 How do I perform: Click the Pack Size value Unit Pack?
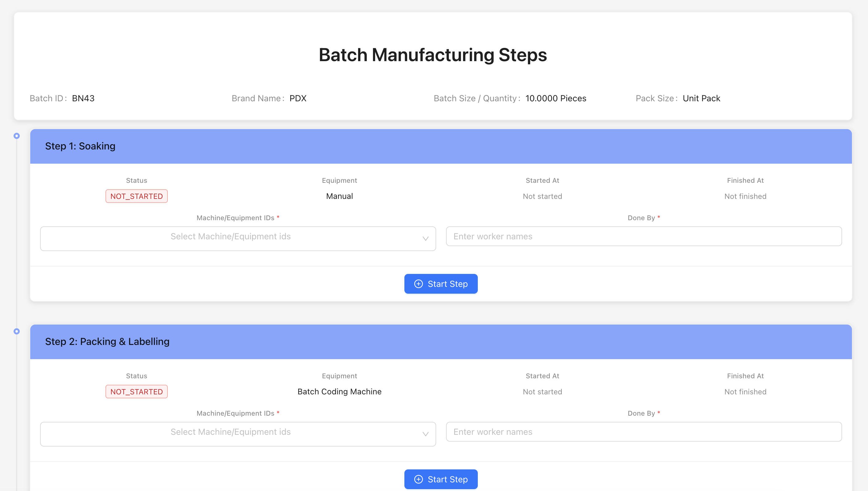701,98
